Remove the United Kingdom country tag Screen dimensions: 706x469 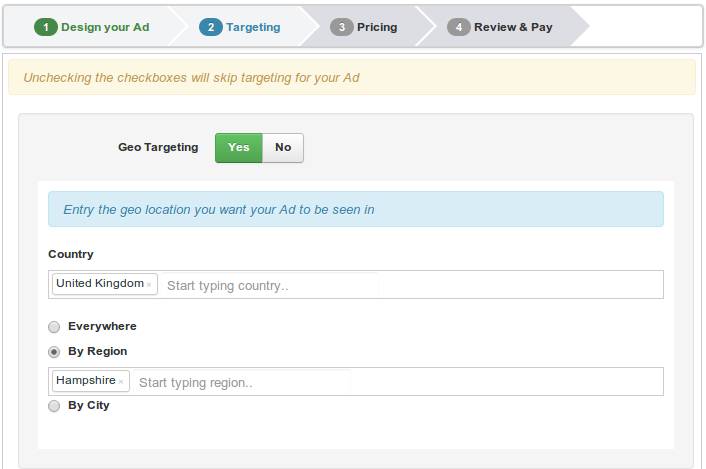pos(150,285)
